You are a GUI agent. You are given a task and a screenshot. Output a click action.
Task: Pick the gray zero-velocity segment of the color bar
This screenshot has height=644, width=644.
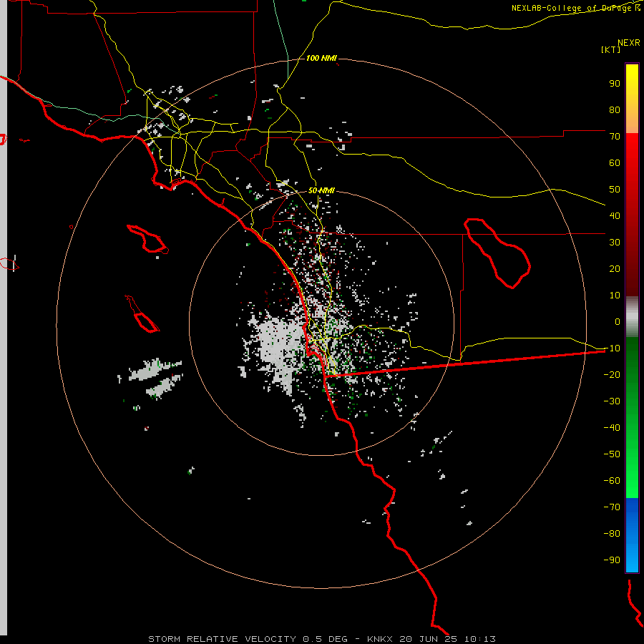coord(632,317)
